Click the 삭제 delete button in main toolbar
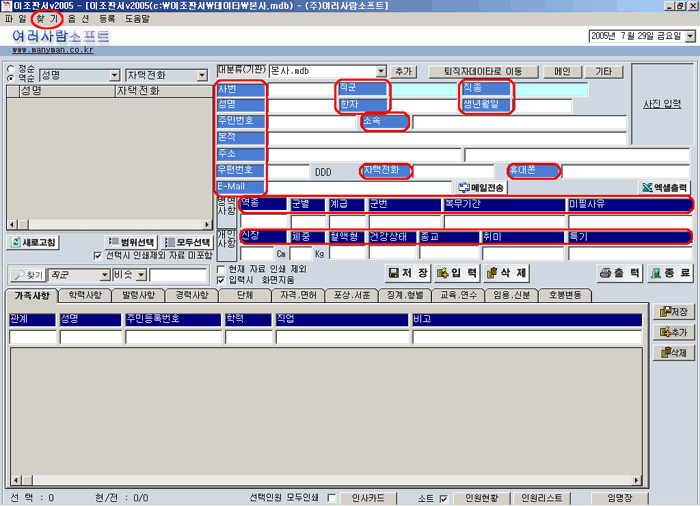The height and width of the screenshot is (506, 700). tap(506, 273)
